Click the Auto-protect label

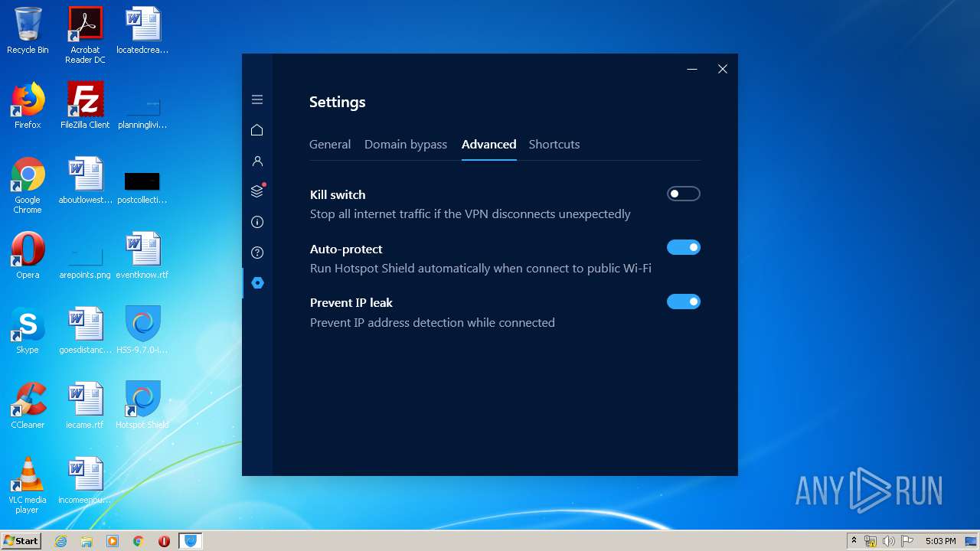pyautogui.click(x=346, y=249)
